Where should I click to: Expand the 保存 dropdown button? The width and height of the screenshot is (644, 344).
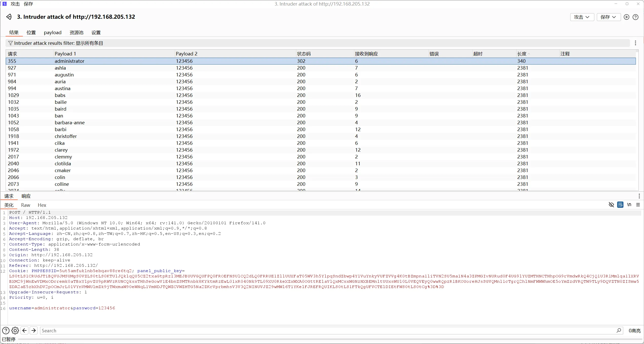coord(608,17)
